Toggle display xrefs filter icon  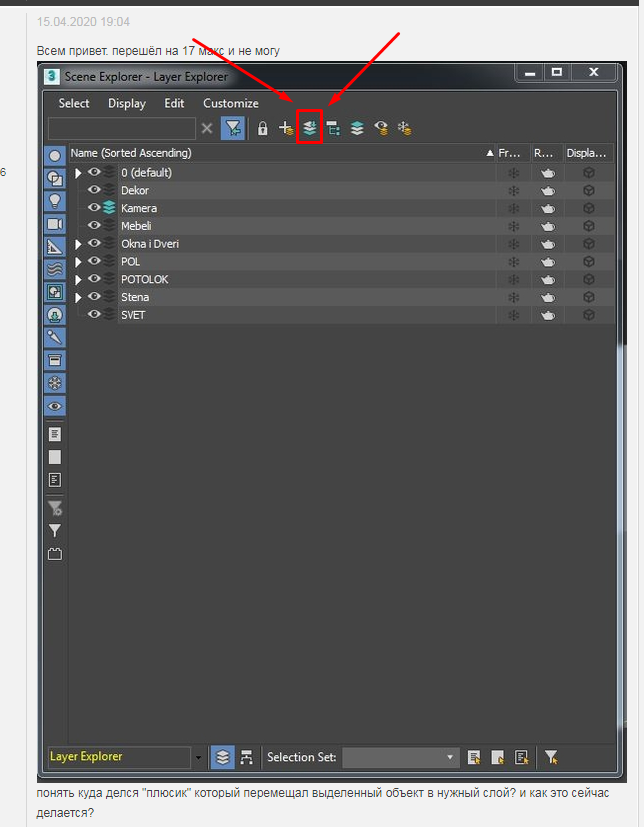tap(55, 315)
